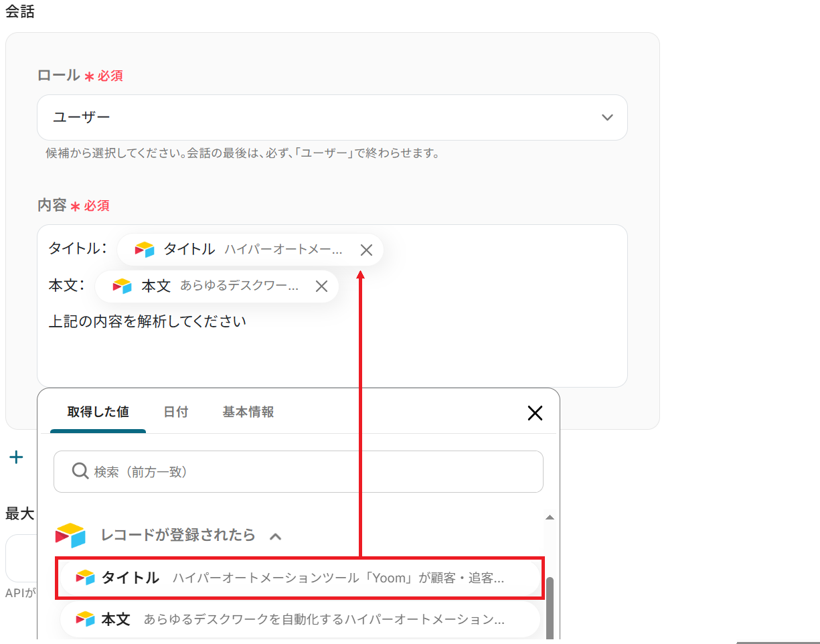The height and width of the screenshot is (644, 820).
Task: Remove the タイトル chip using its X
Action: click(x=366, y=250)
